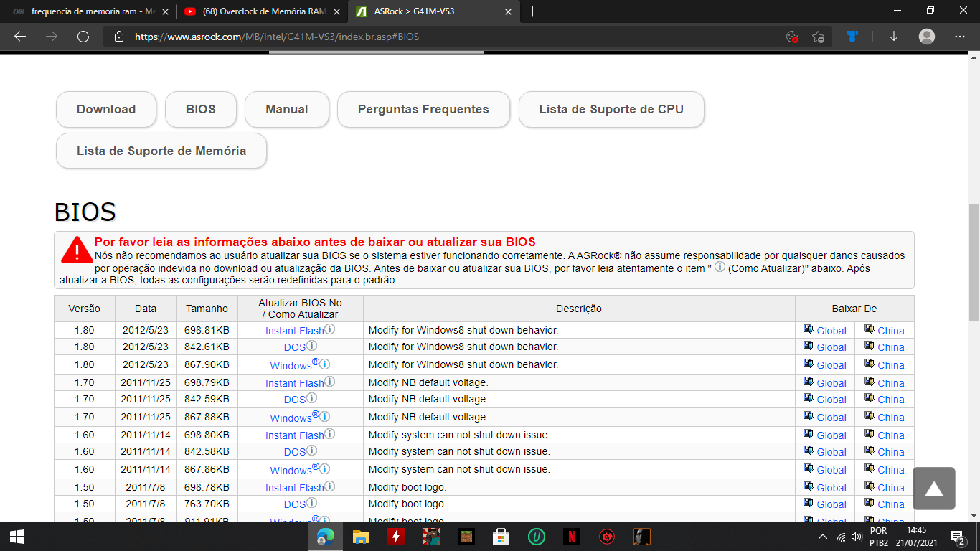Click download icon beside China for 1.60 Windows

click(870, 468)
